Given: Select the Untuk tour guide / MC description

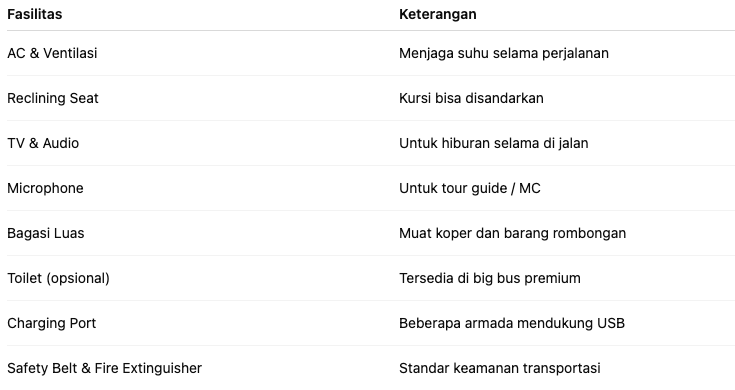Looking at the screenshot, I should tap(470, 188).
